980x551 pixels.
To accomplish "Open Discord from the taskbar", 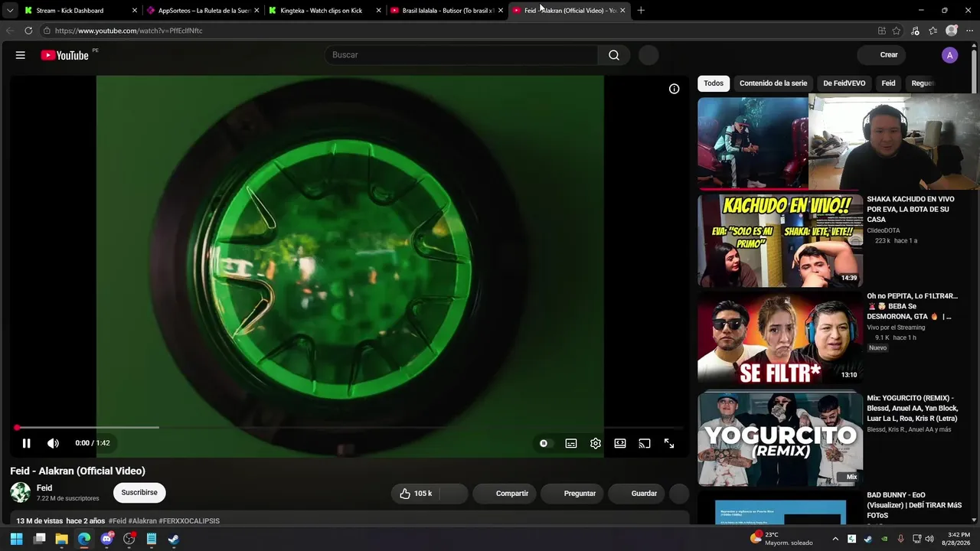I will [x=106, y=539].
